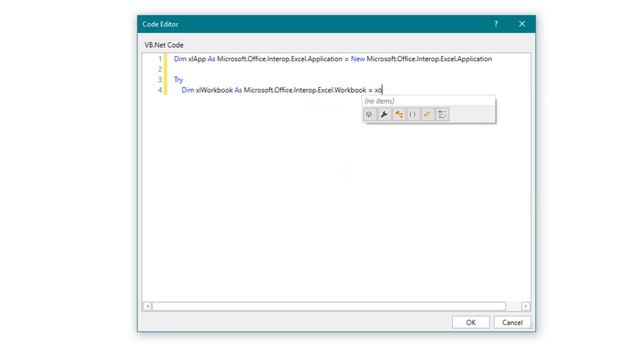This screenshot has width=640, height=360.
Task: Click the '(no items)' text in popup
Action: (380, 101)
